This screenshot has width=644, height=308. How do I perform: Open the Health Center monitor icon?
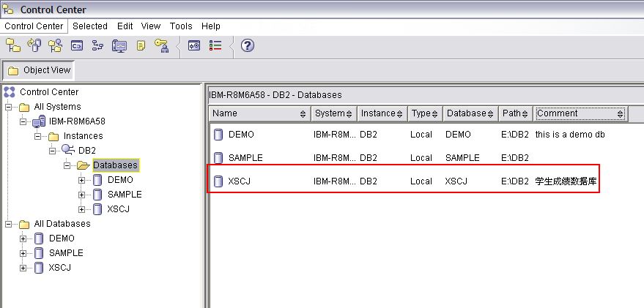(x=119, y=45)
